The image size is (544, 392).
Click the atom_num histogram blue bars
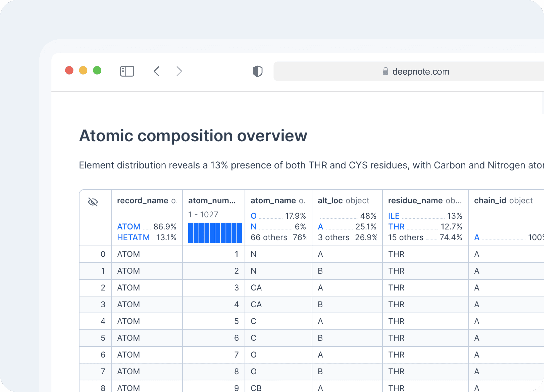pos(215,232)
